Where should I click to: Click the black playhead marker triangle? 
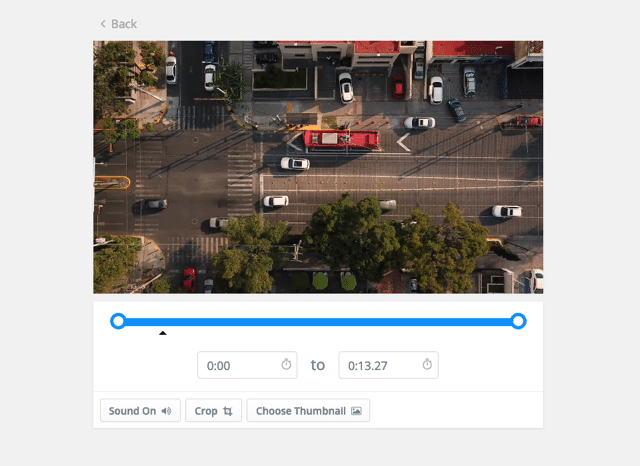click(x=163, y=333)
